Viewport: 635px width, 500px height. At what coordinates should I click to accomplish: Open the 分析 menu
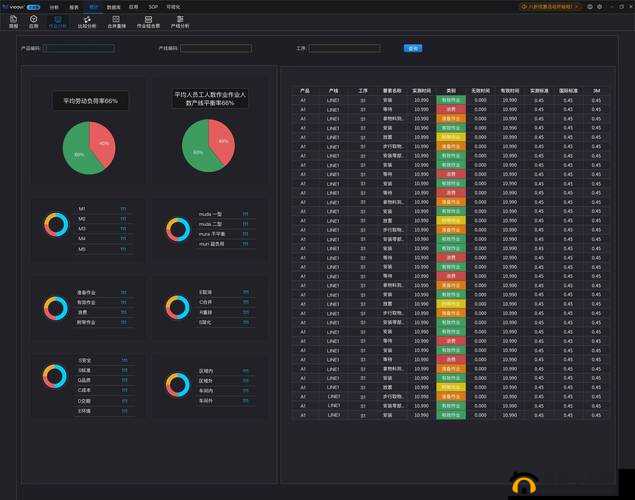54,7
